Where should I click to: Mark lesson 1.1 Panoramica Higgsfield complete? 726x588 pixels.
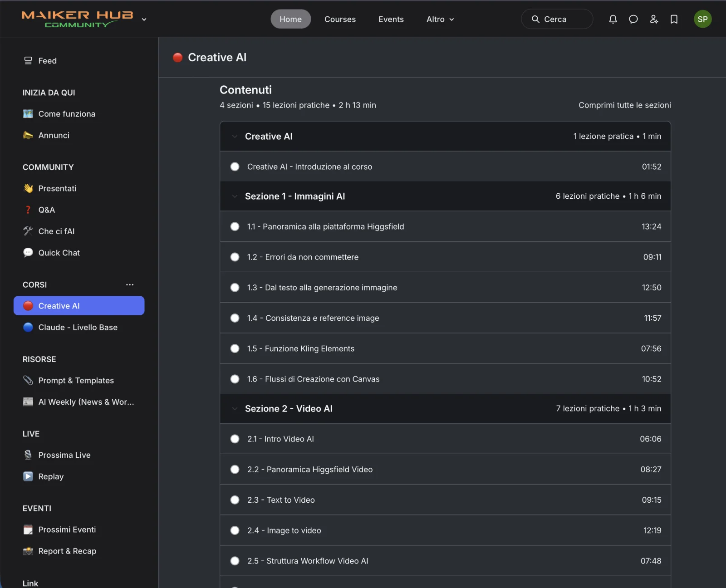click(x=235, y=226)
